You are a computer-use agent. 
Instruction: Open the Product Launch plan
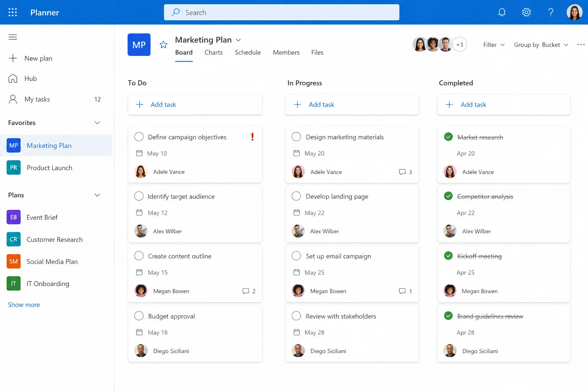(x=49, y=168)
